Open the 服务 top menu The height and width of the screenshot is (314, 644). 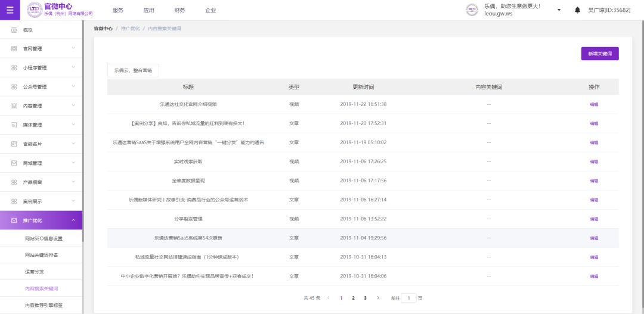[117, 10]
